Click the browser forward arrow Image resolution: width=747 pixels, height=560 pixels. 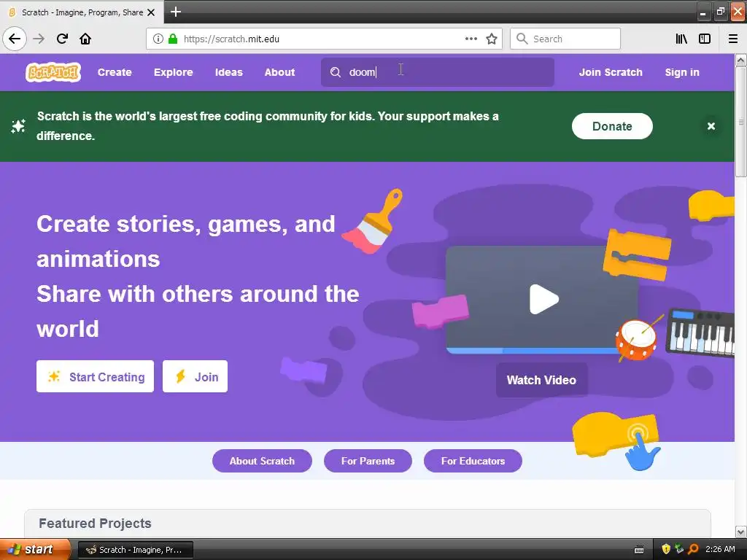click(x=39, y=39)
